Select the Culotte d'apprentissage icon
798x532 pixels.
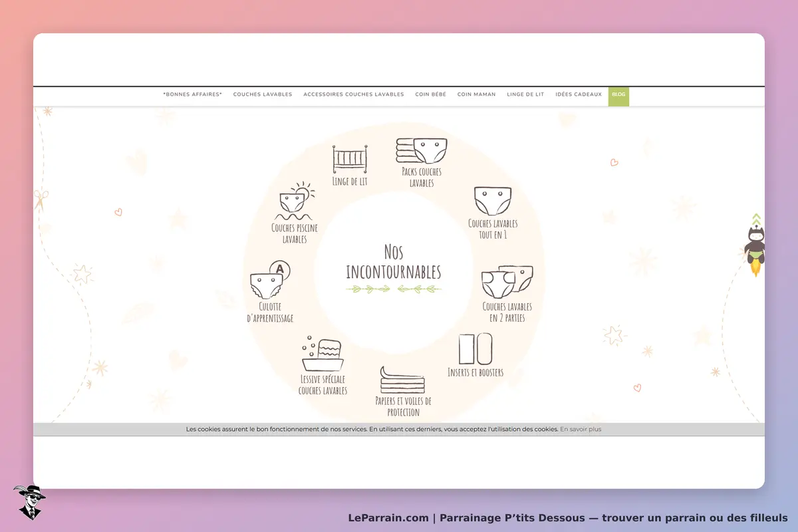pyautogui.click(x=271, y=280)
